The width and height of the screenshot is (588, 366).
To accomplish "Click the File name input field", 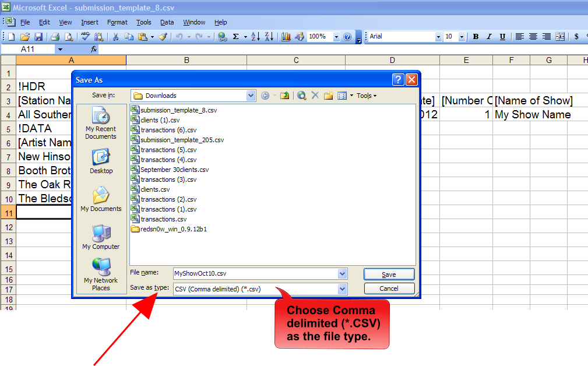I will click(x=256, y=274).
